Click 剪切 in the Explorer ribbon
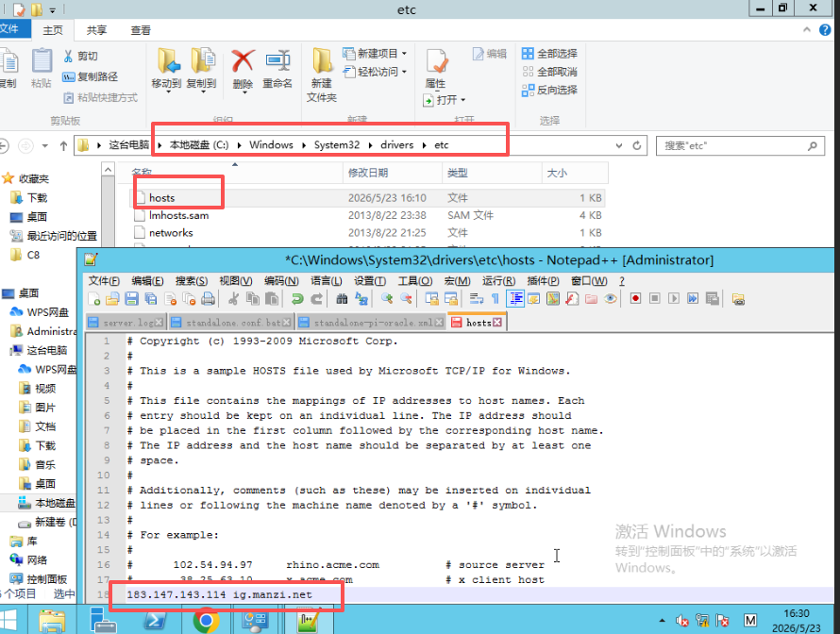The height and width of the screenshot is (634, 840). coord(80,57)
